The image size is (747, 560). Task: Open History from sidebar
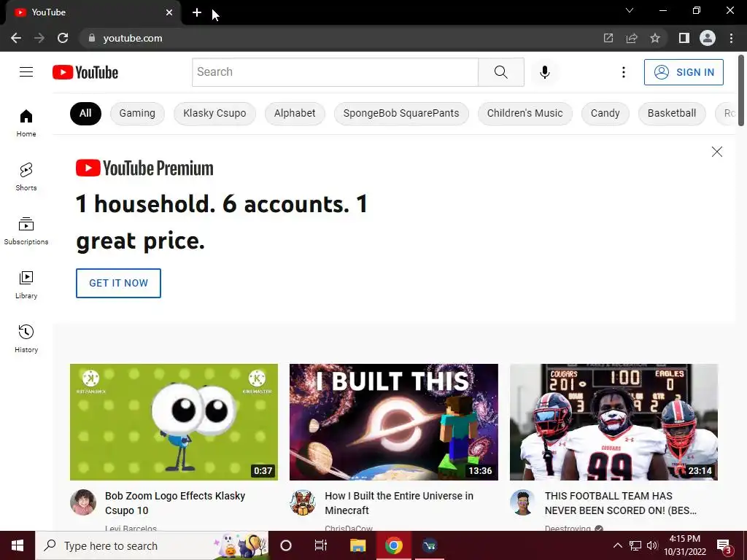click(26, 338)
